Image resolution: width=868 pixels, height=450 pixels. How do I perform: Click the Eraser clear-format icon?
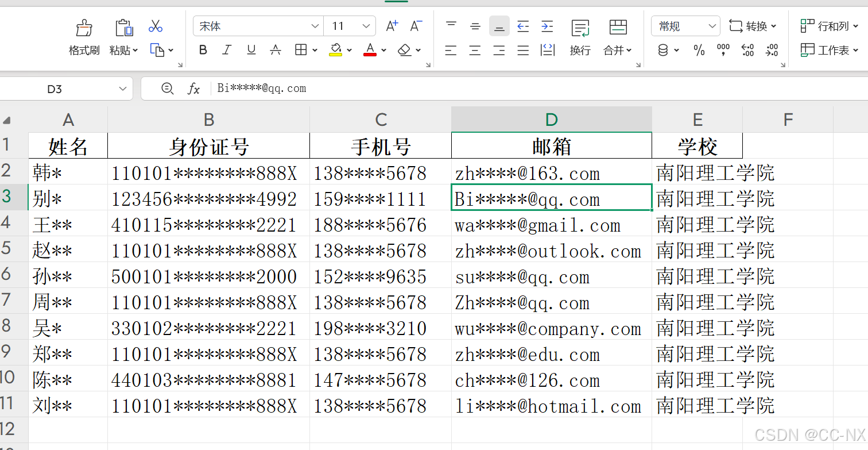(x=405, y=50)
